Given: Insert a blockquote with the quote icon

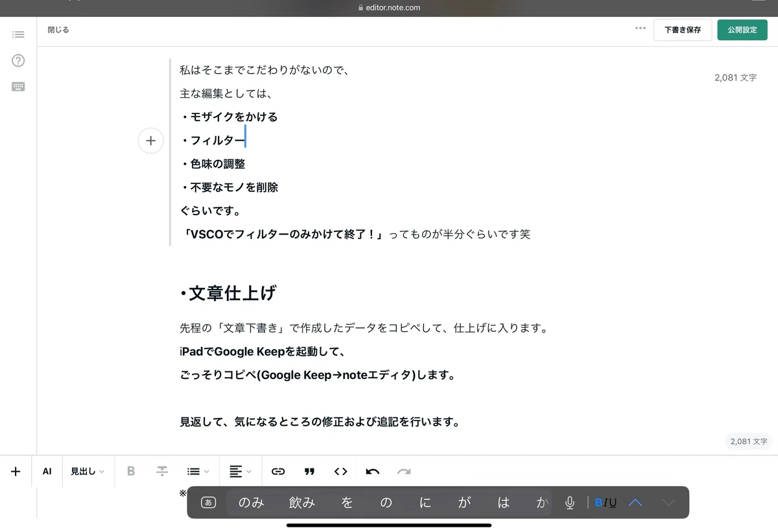Looking at the screenshot, I should point(309,472).
